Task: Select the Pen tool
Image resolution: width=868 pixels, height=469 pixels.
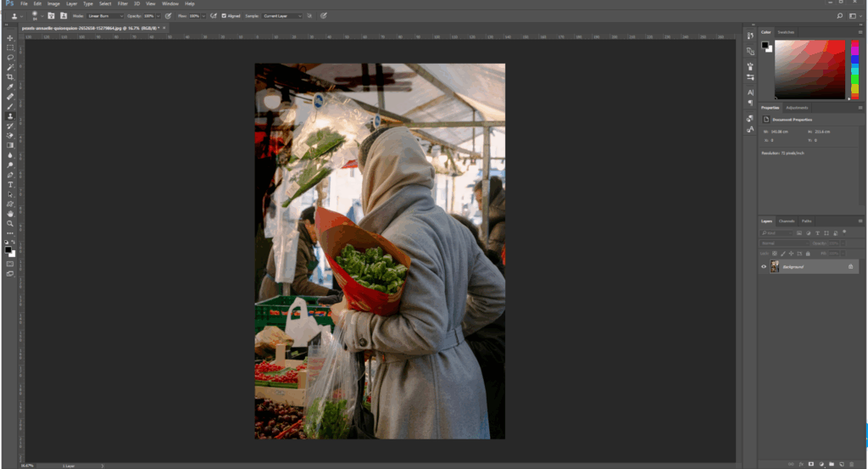Action: click(x=10, y=175)
